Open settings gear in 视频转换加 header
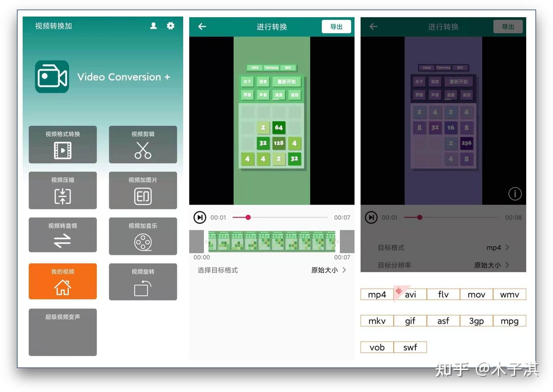This screenshot has height=392, width=553. pyautogui.click(x=171, y=26)
